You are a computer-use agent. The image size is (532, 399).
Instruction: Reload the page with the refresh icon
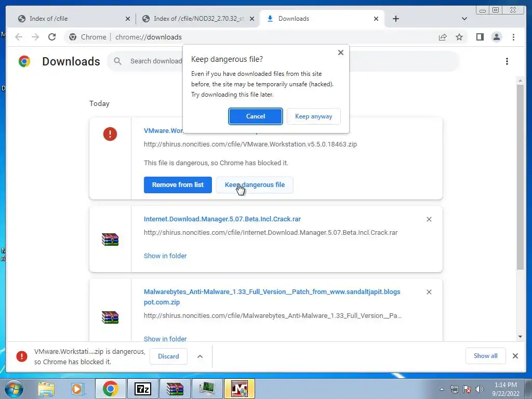tap(52, 37)
